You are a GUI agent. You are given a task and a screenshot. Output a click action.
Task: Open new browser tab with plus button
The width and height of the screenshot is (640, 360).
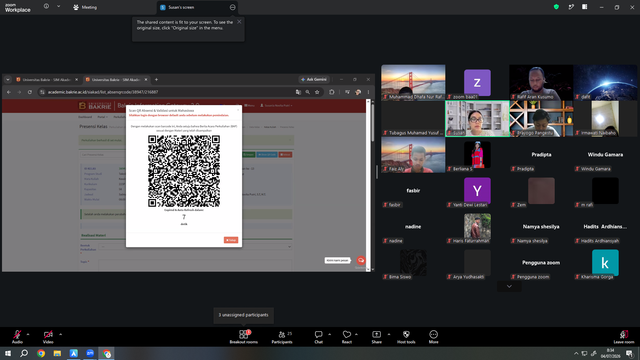pyautogui.click(x=156, y=80)
